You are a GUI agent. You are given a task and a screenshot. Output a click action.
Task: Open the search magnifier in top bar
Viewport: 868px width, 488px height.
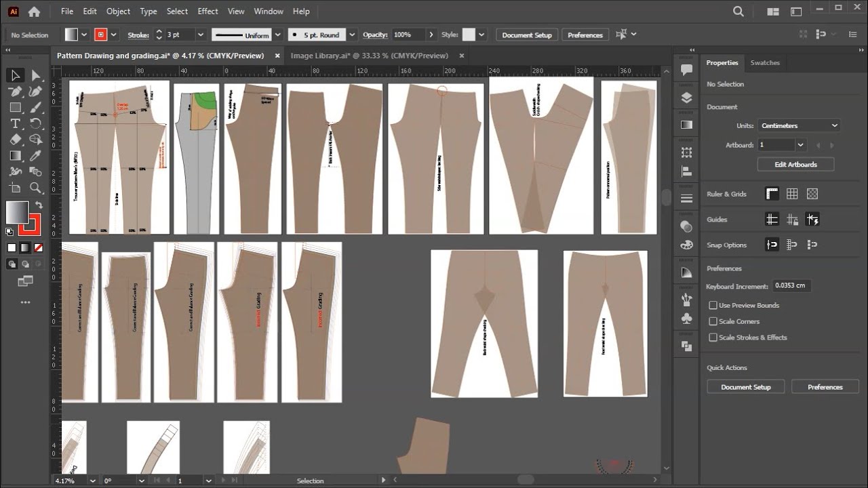[x=738, y=12]
